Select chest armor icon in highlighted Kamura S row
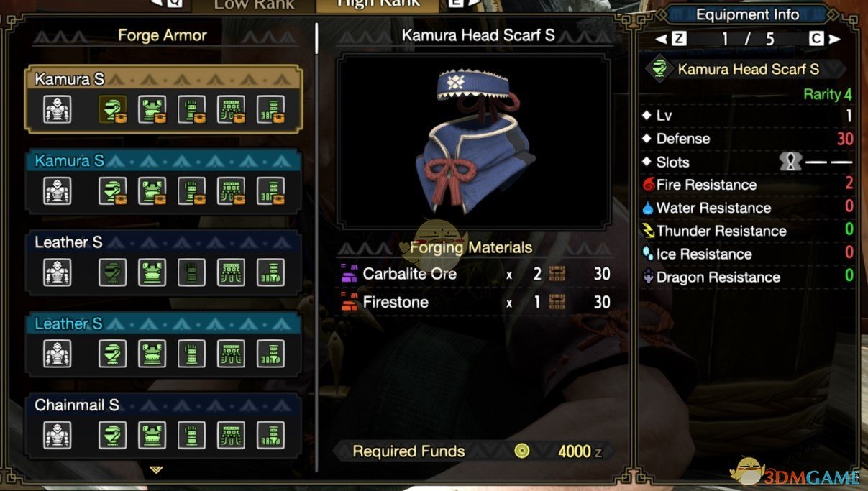The image size is (868, 491). coord(152,109)
